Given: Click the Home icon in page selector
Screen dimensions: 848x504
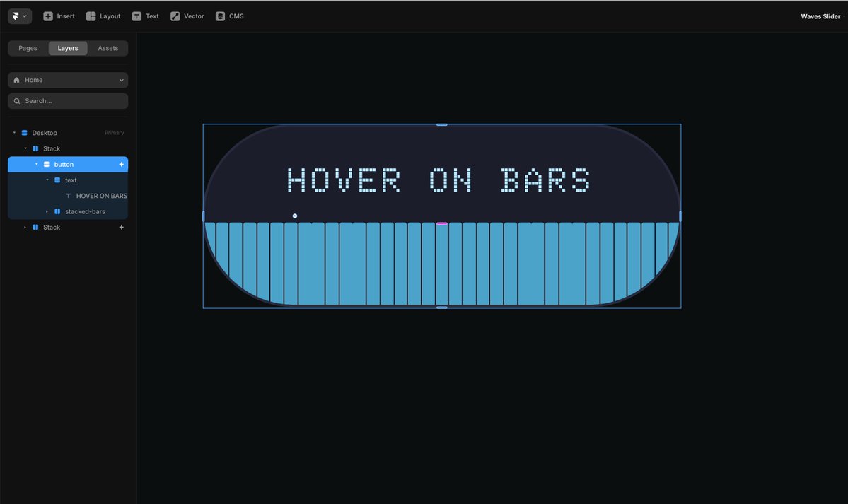Looking at the screenshot, I should (16, 80).
